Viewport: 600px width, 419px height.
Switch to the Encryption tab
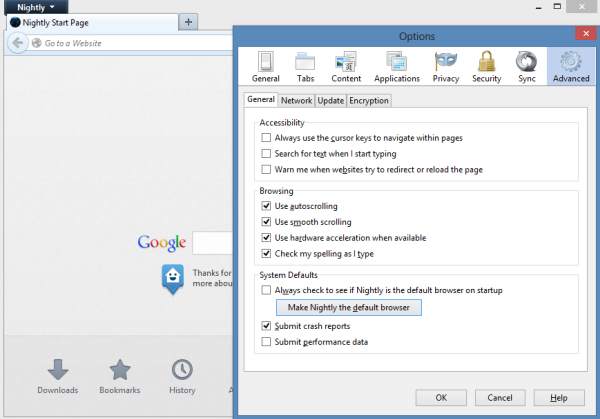click(x=369, y=100)
